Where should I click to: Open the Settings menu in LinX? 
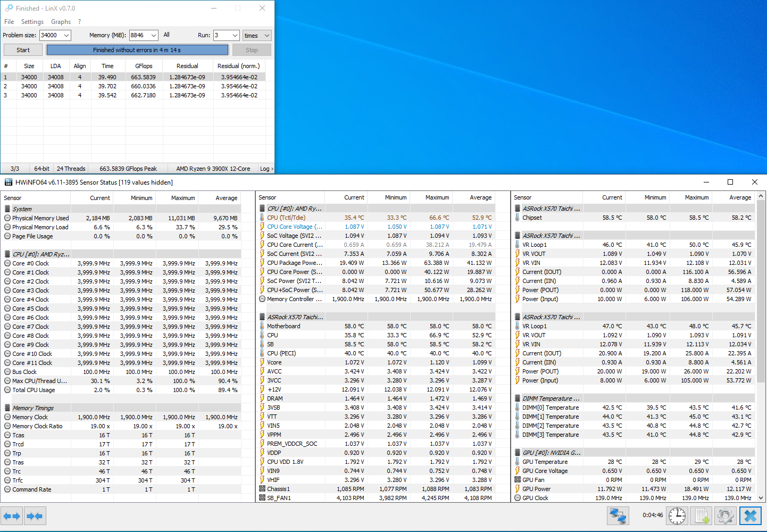click(32, 22)
